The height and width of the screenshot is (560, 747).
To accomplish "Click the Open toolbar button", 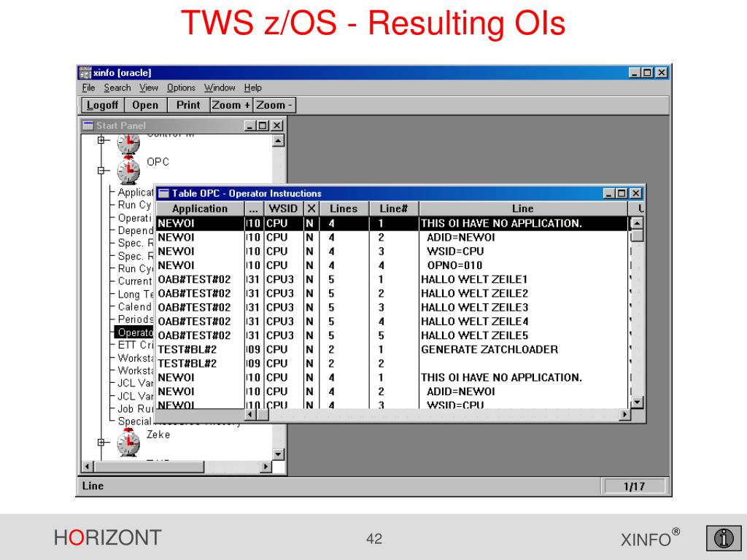I will tap(145, 105).
